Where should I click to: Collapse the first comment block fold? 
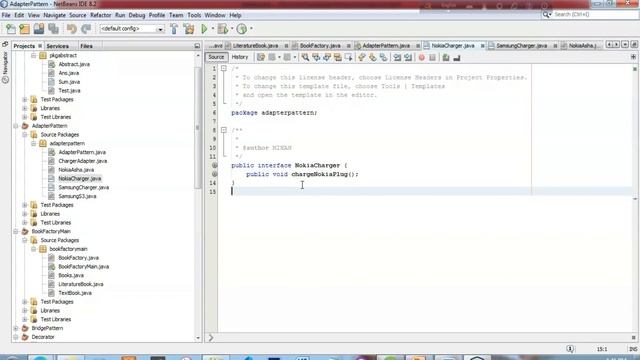tap(224, 69)
